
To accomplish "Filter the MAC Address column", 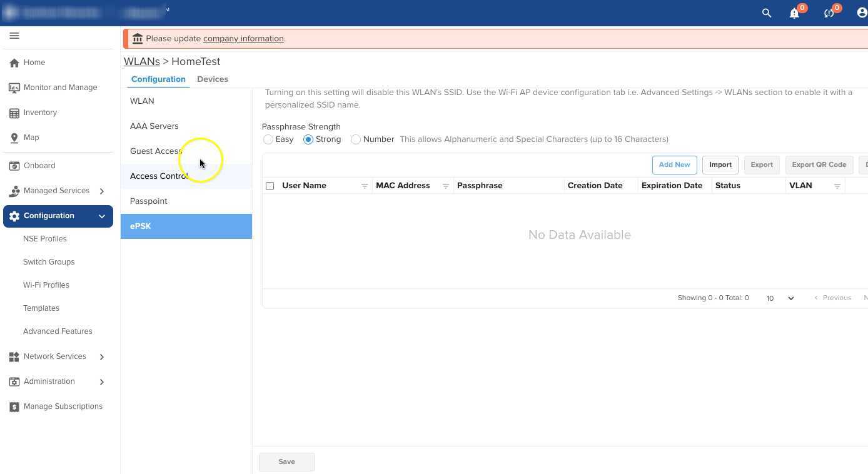I will click(x=446, y=186).
